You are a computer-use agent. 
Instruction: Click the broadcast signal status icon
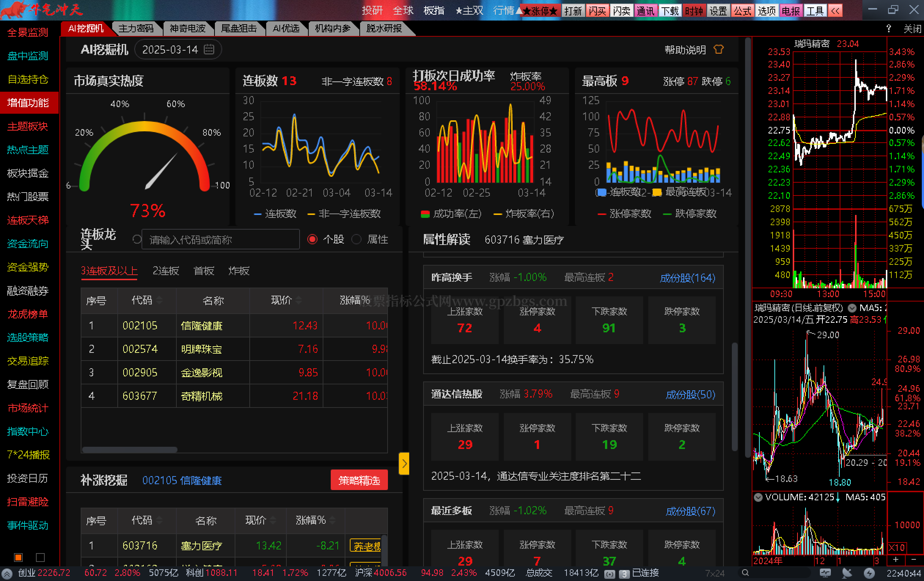[609, 574]
